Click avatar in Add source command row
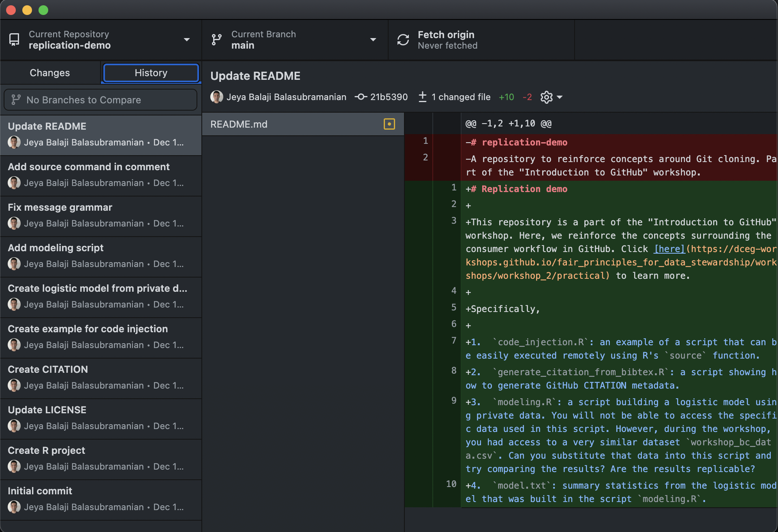 point(14,183)
